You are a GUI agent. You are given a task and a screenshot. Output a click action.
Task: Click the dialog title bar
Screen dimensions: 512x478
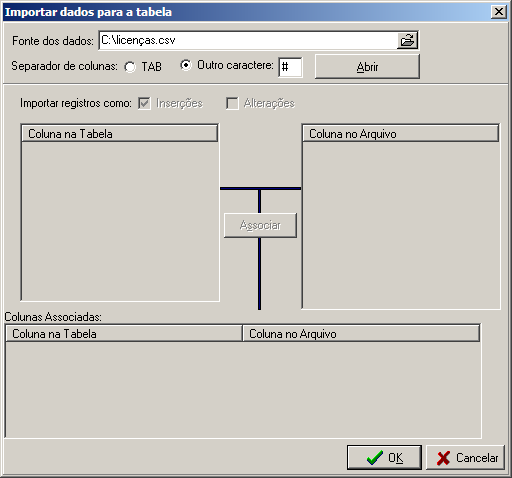[x=247, y=12]
